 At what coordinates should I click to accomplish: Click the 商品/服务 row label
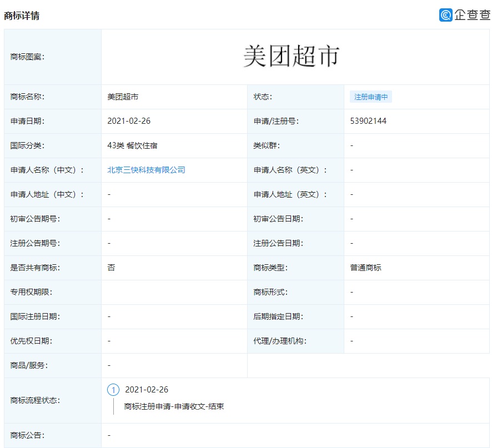click(29, 365)
